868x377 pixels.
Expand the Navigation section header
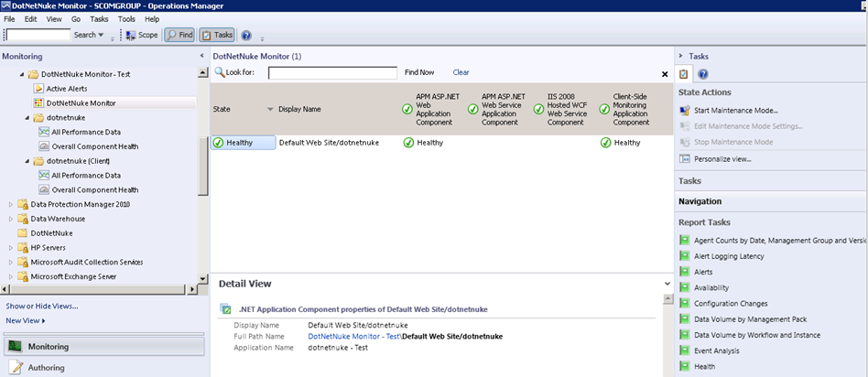tap(700, 201)
